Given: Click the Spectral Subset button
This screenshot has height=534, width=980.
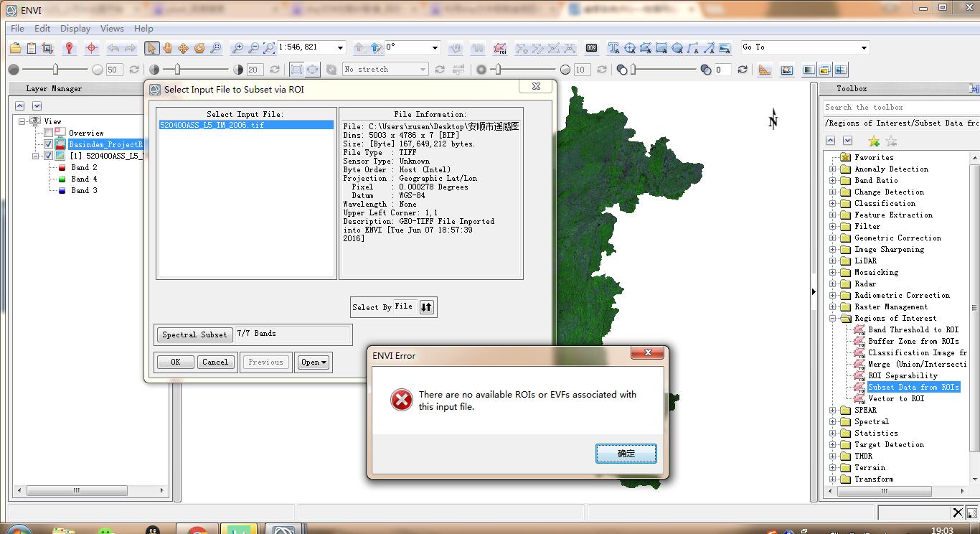Looking at the screenshot, I should point(194,334).
